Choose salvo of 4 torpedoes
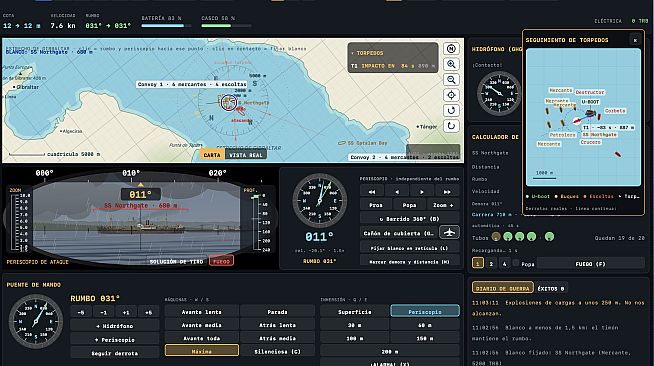654x366 pixels. pos(504,263)
